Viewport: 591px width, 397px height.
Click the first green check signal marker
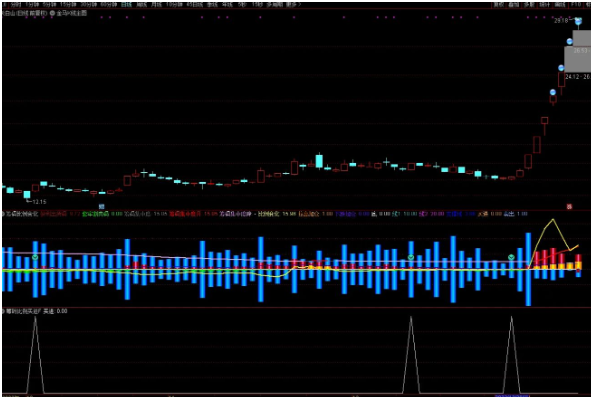coord(35,258)
